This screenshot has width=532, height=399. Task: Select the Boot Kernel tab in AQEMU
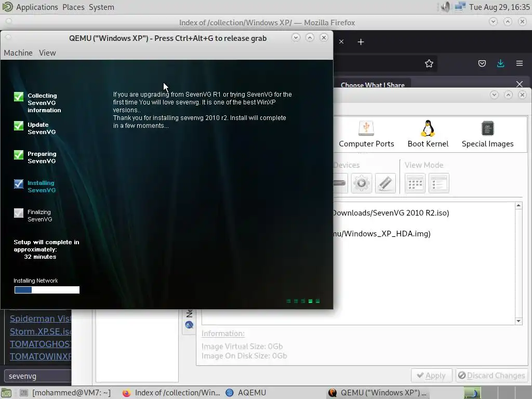[428, 135]
